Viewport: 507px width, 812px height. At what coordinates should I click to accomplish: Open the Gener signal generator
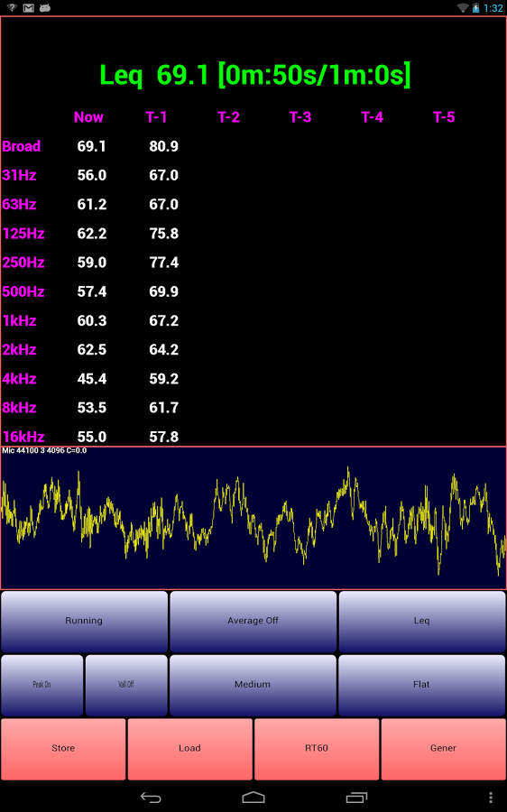click(443, 749)
